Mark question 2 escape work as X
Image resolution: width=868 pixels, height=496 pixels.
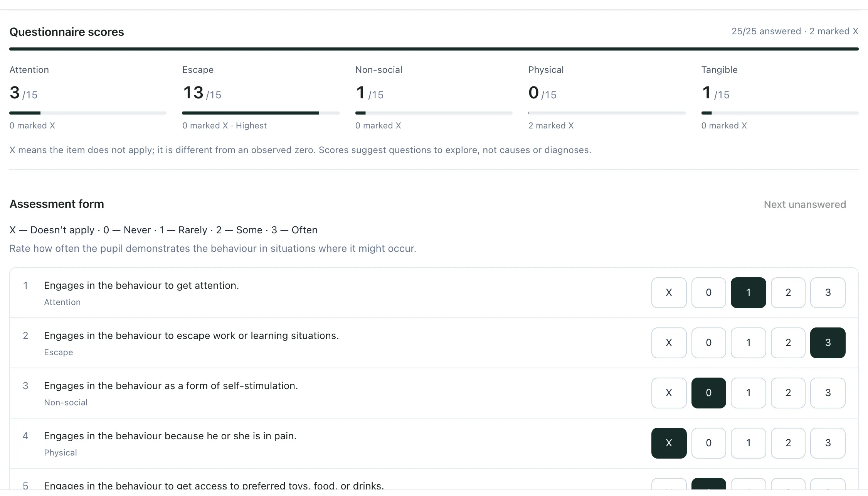(x=669, y=343)
